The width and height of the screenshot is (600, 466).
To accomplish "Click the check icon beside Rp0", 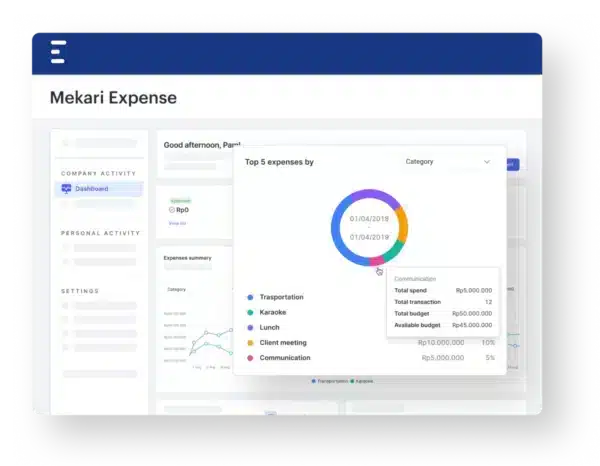I will 172,210.
